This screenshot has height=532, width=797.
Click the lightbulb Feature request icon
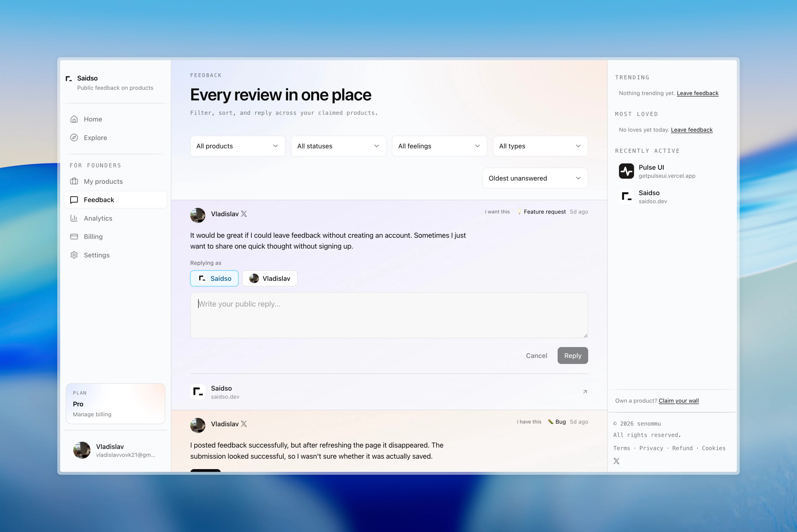(519, 212)
